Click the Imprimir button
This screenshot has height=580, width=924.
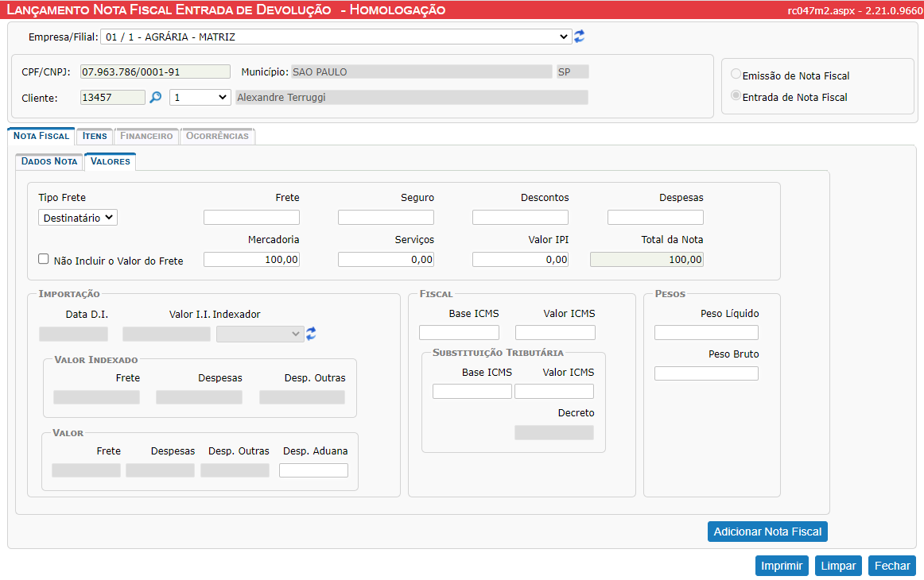[782, 566]
